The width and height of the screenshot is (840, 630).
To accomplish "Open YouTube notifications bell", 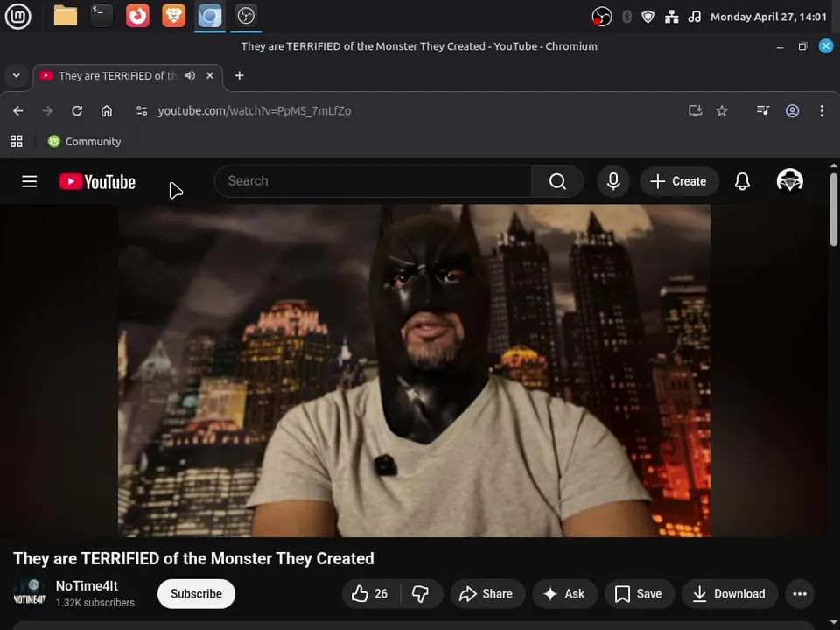I will point(742,181).
